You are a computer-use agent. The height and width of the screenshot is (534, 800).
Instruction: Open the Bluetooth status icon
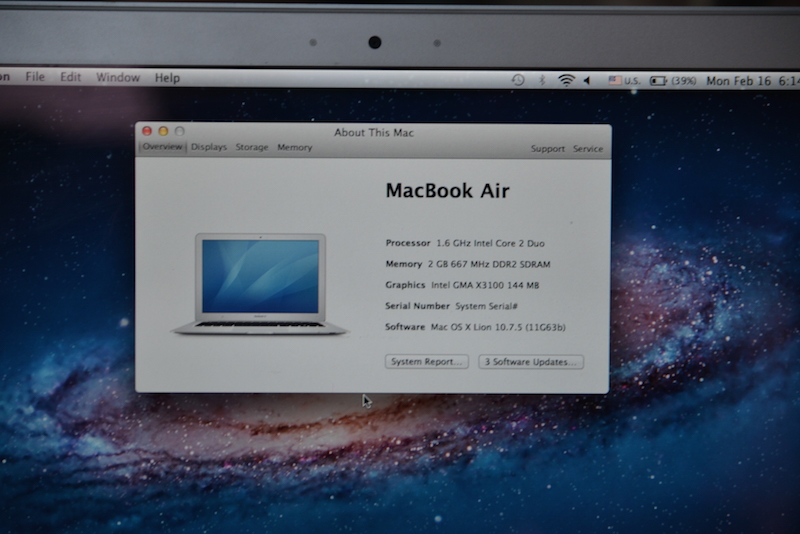(x=542, y=80)
